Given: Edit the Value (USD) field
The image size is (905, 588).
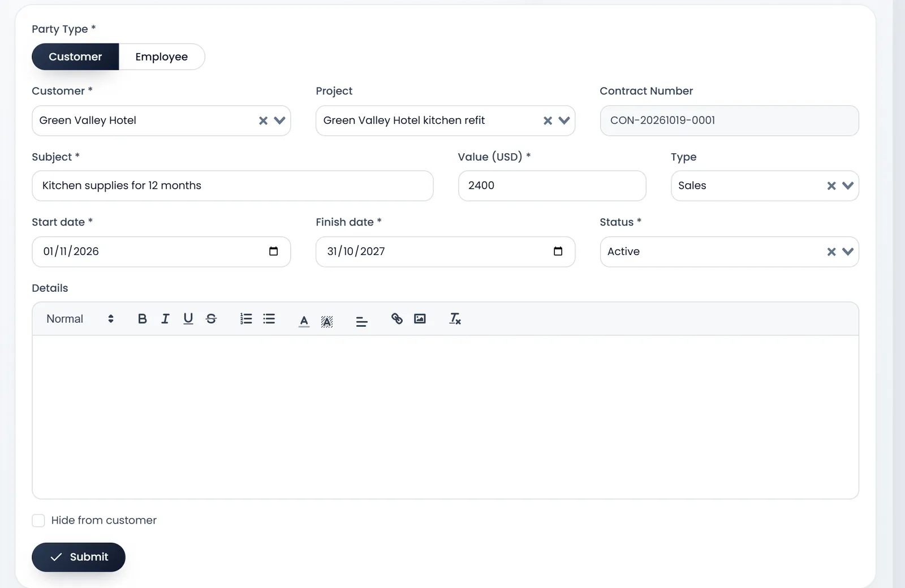Looking at the screenshot, I should (552, 186).
